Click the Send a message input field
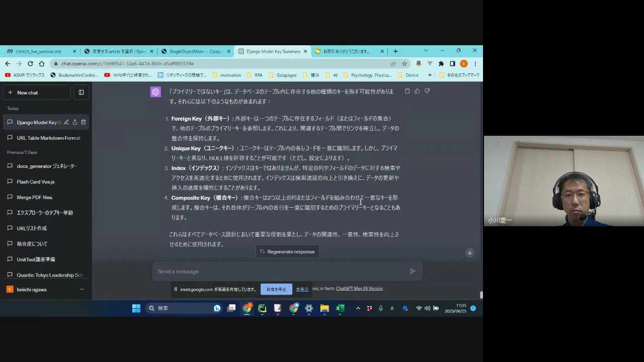 click(x=279, y=271)
